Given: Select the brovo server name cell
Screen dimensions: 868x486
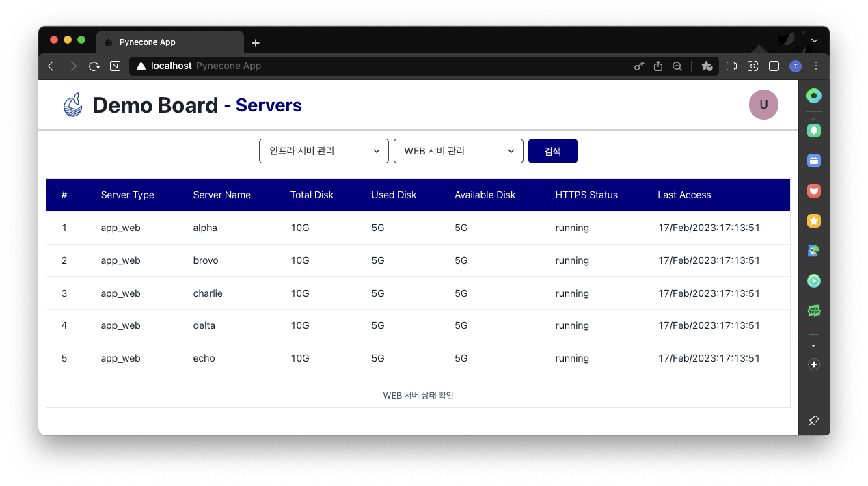Looking at the screenshot, I should click(x=206, y=260).
